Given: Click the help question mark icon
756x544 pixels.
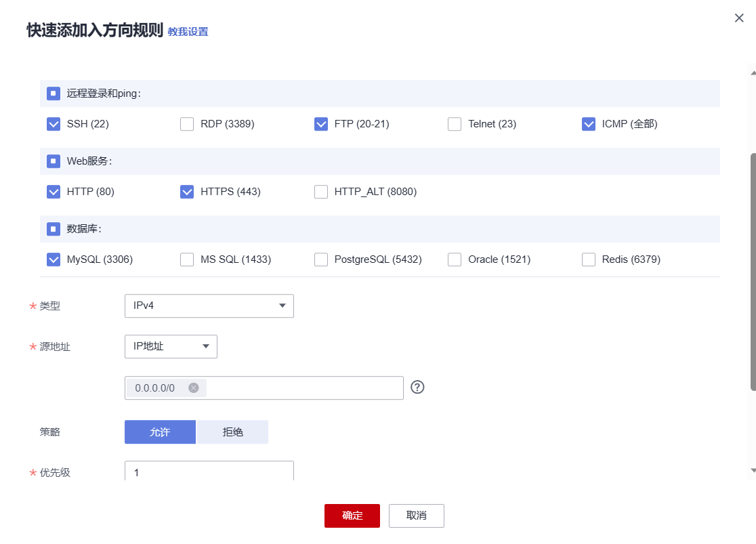Looking at the screenshot, I should click(x=418, y=388).
